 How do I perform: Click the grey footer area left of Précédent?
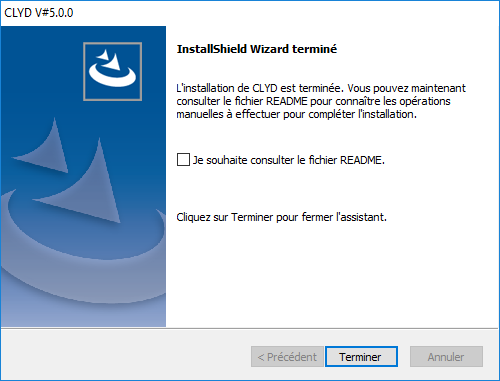point(126,355)
